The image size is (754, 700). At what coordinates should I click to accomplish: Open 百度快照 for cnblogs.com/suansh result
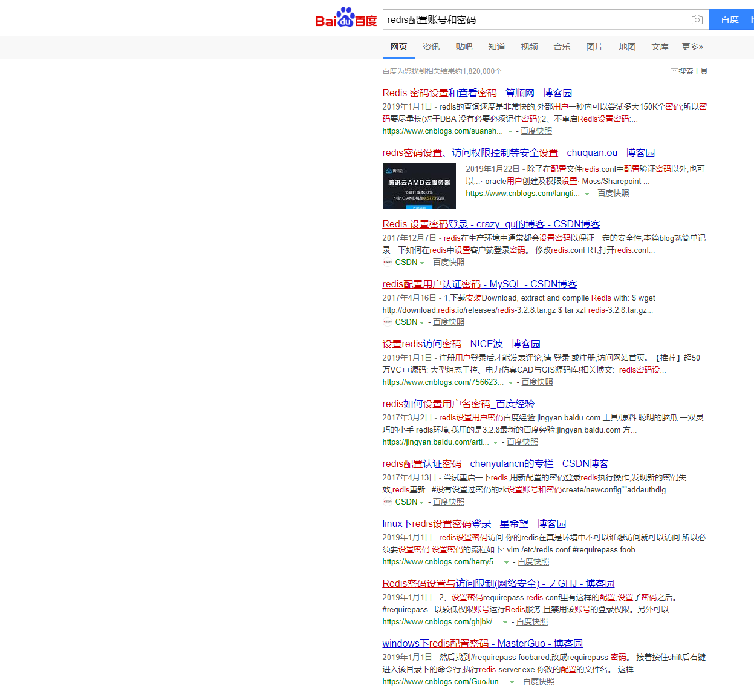pos(536,131)
